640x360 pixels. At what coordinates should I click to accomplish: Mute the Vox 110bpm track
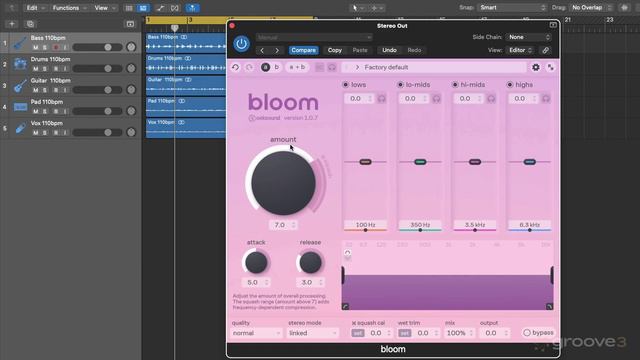pyautogui.click(x=36, y=133)
